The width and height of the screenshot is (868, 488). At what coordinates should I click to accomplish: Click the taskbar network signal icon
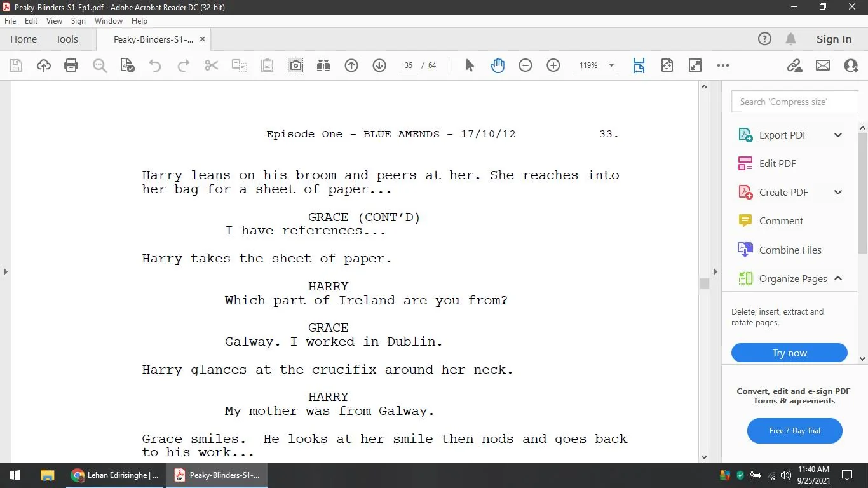pos(771,475)
